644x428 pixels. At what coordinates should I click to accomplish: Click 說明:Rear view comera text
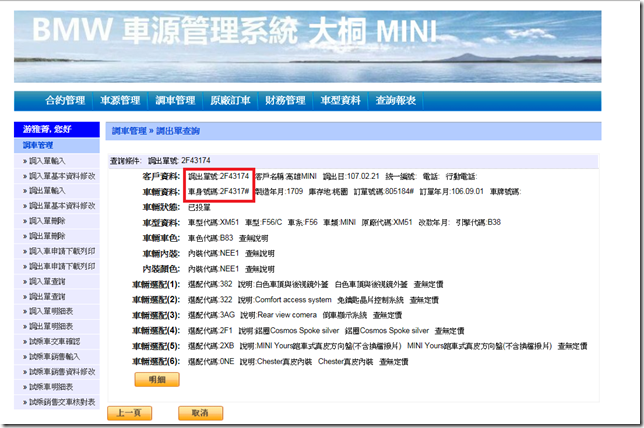(278, 315)
